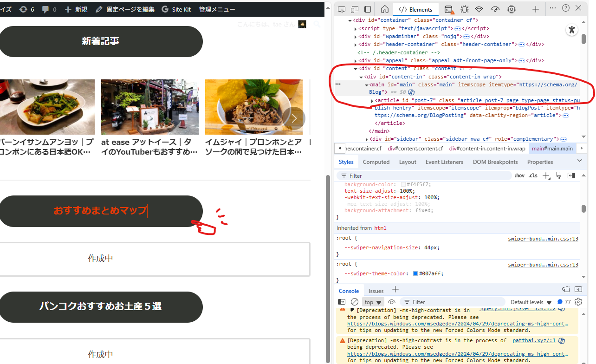Select main#main.main breadcrumb
The height and width of the screenshot is (364, 596).
(552, 149)
